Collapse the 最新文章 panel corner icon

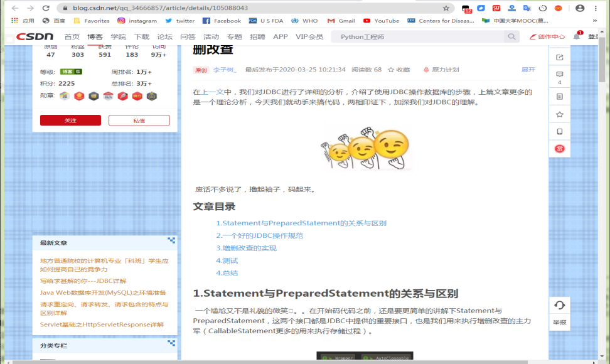(171, 240)
